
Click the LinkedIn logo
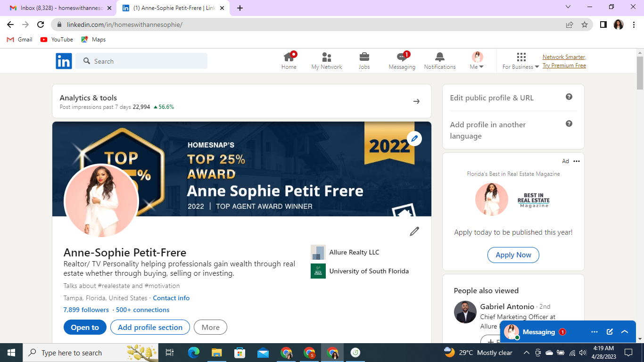[64, 61]
